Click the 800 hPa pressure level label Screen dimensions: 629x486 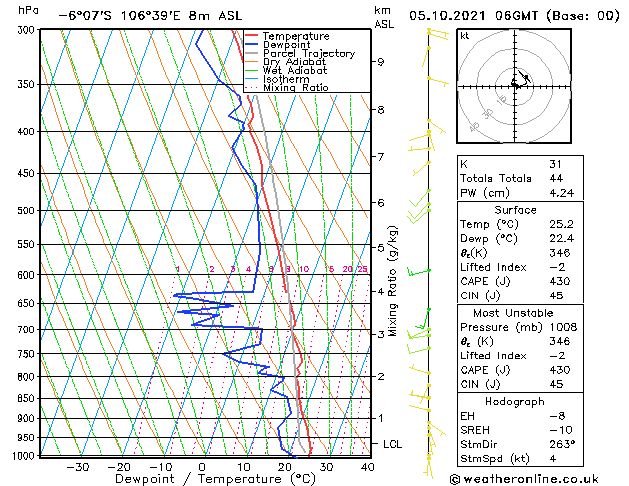[x=28, y=377]
